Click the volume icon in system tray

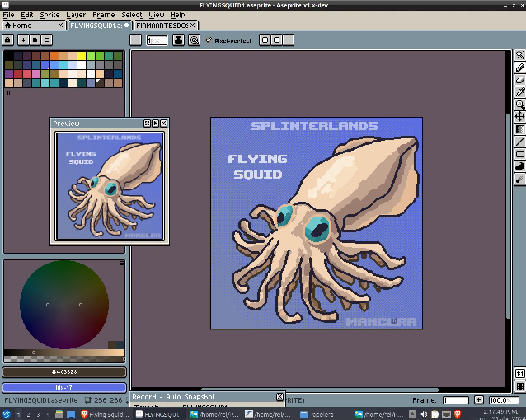424,414
